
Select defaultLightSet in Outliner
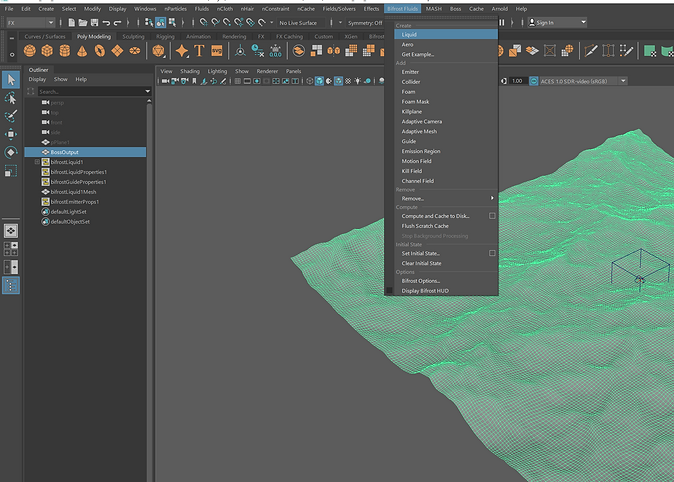(x=68, y=212)
